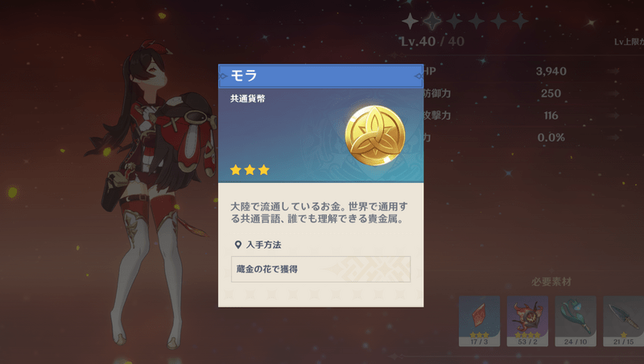
Task: Click the golden Mora coin icon
Action: (374, 135)
